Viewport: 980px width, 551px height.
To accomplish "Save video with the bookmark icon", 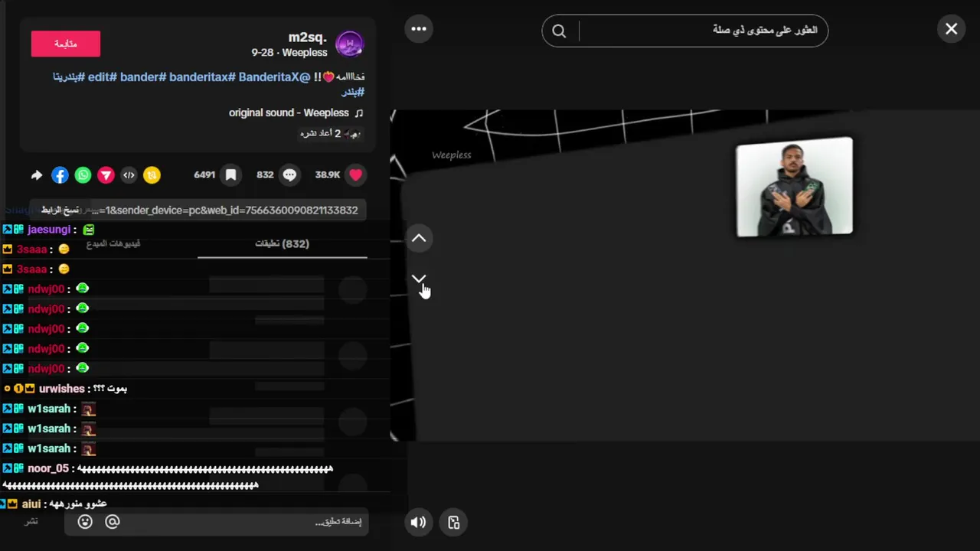I will click(x=230, y=174).
